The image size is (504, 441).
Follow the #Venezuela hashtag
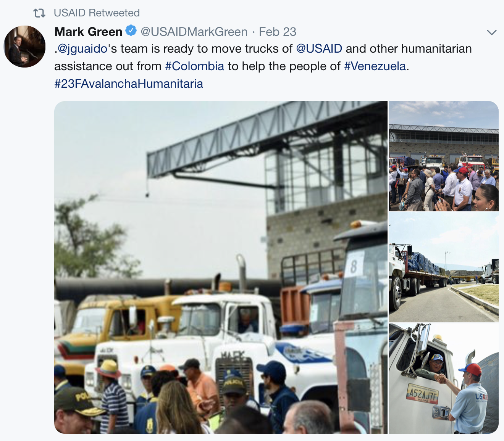point(375,66)
